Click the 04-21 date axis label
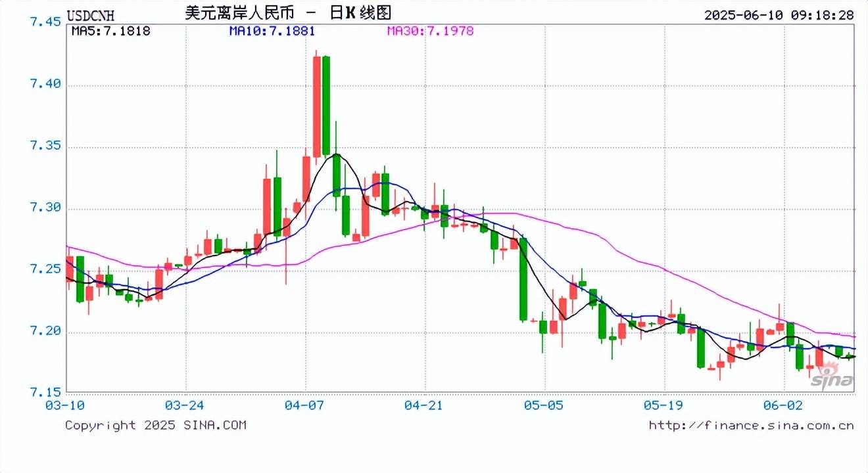 point(425,405)
